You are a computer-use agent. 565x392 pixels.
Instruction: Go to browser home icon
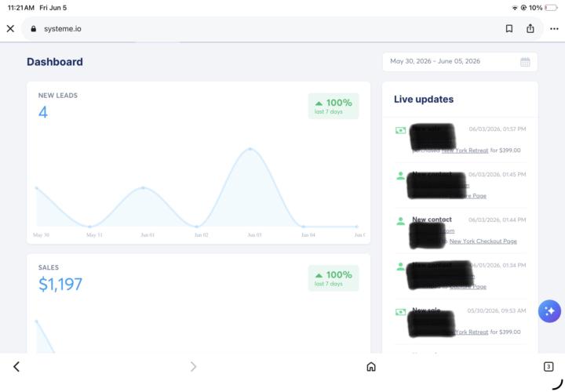tap(370, 366)
